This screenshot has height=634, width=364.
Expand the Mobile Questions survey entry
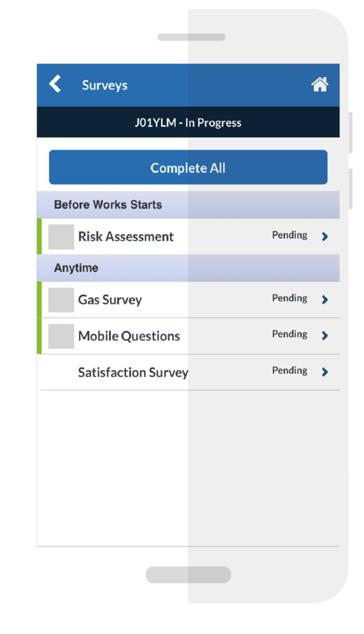click(x=129, y=336)
